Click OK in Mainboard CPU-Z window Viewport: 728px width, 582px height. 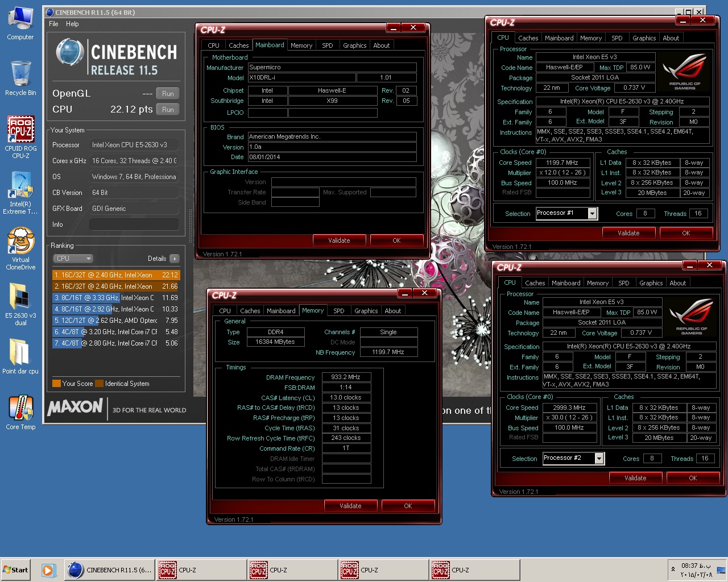[x=397, y=240]
